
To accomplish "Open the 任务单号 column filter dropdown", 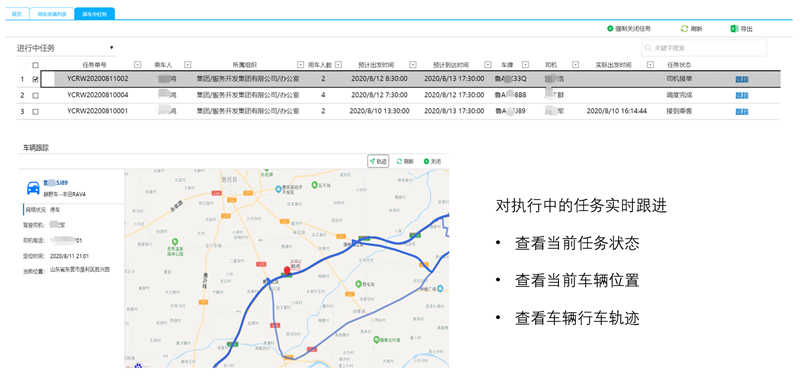I will (137, 65).
